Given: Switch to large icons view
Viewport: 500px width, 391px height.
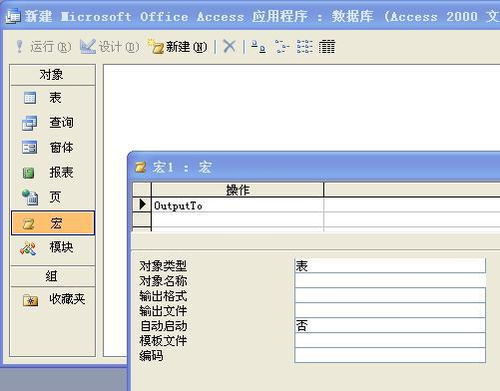Looking at the screenshot, I should coord(258,47).
